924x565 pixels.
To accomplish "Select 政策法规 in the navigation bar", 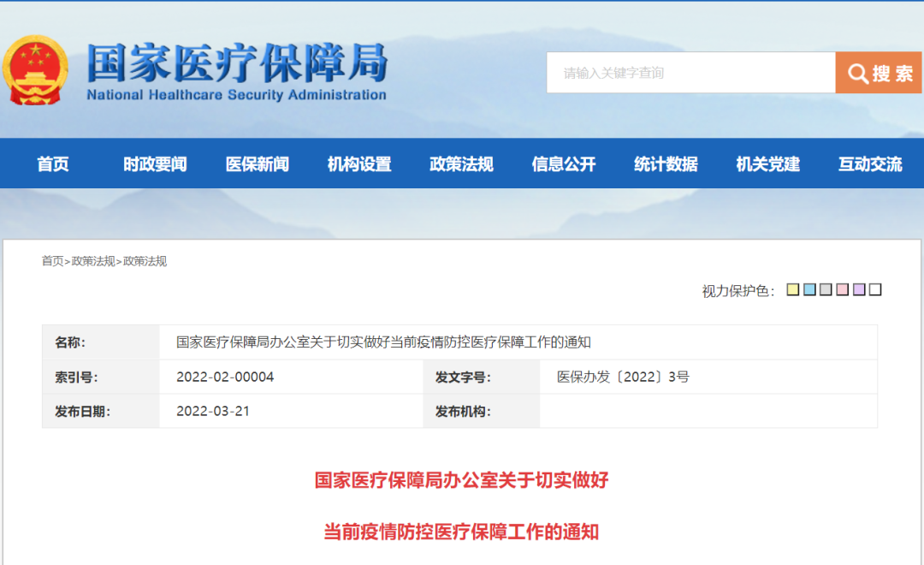I will tap(461, 164).
